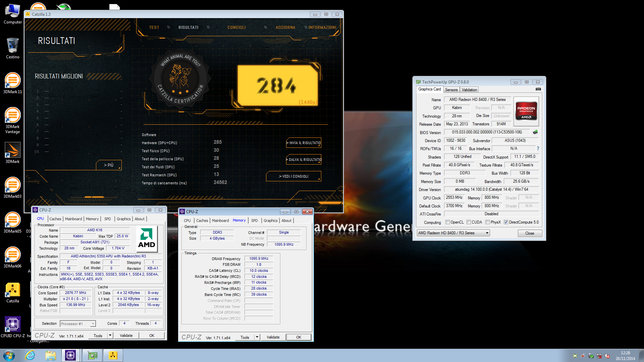Viewport: 644px width, 362px height.
Task: Launch the 3DMark 11 desktop shortcut
Action: (x=12, y=83)
